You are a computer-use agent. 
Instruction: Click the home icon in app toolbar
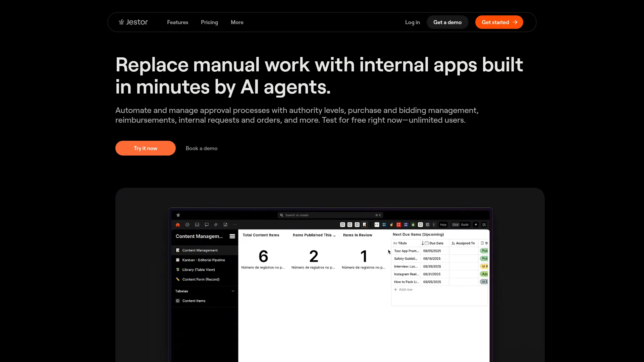pyautogui.click(x=178, y=225)
